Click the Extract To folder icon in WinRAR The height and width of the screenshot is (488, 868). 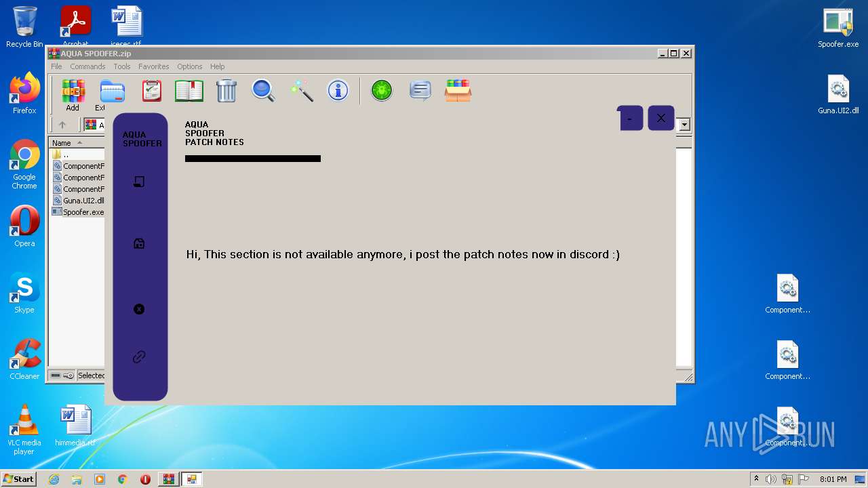112,91
